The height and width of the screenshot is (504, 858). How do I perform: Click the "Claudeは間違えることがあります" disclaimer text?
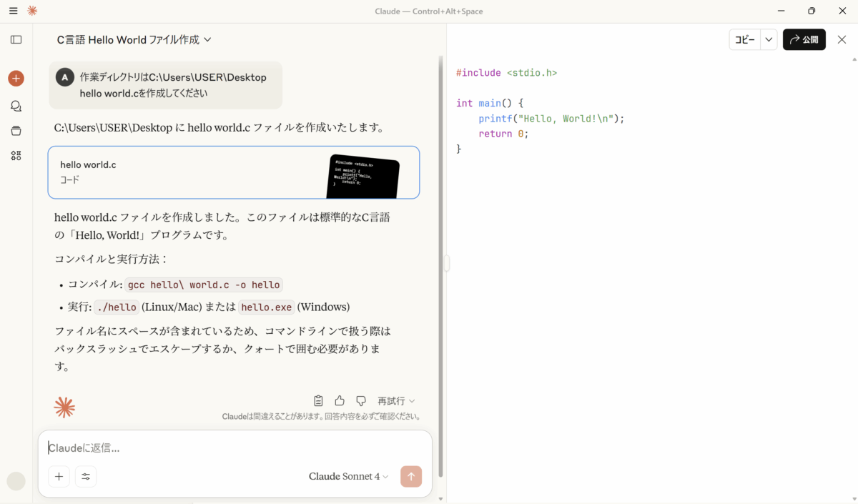(321, 416)
